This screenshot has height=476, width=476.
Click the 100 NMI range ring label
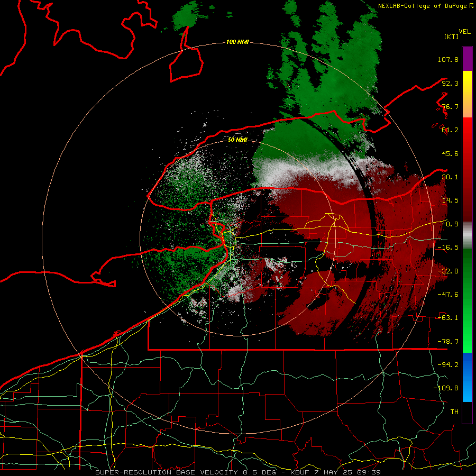237,42
